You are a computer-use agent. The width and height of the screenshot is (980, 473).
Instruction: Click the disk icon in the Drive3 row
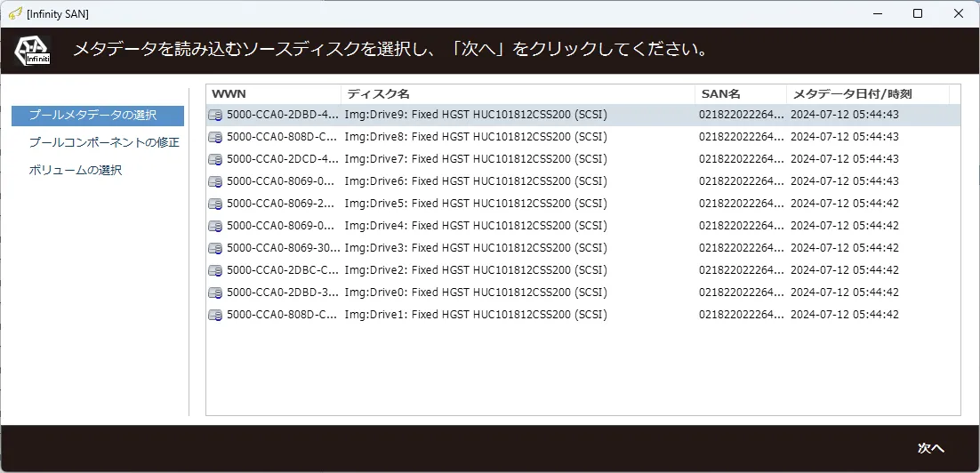[215, 248]
